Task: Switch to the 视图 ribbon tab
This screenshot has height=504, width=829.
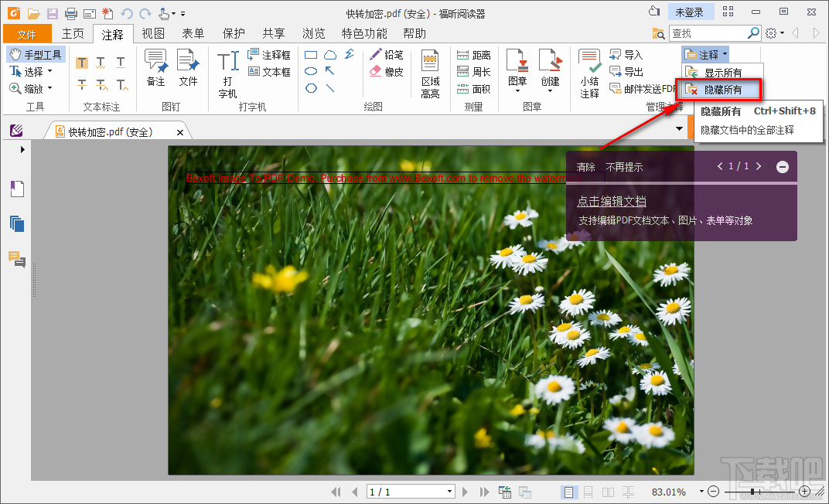Action: point(152,33)
